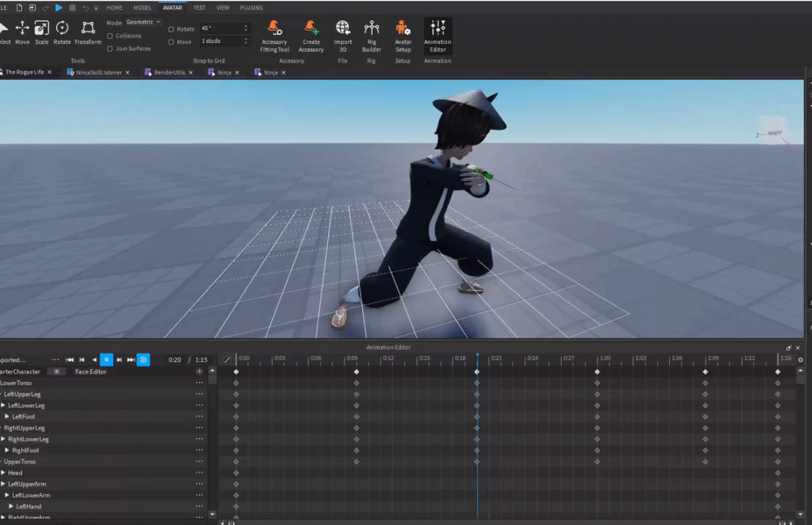Click the IK button
This screenshot has height=525, width=812.
56,372
